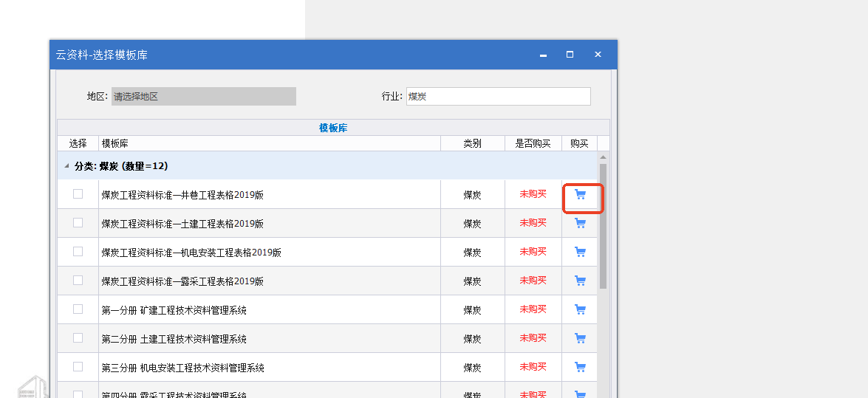Click cart icon for 机电安装工程表格2019版

[x=580, y=253]
